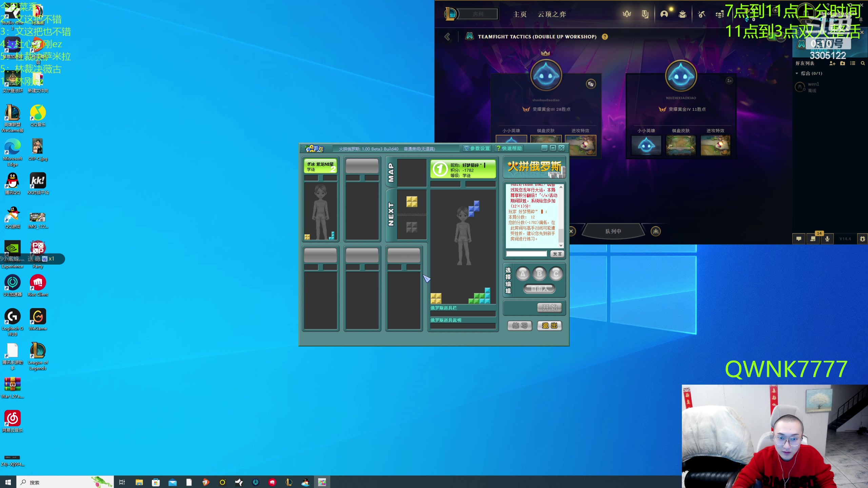Open the store coins icon
Viewport: 868px width, 488px height.
719,14
